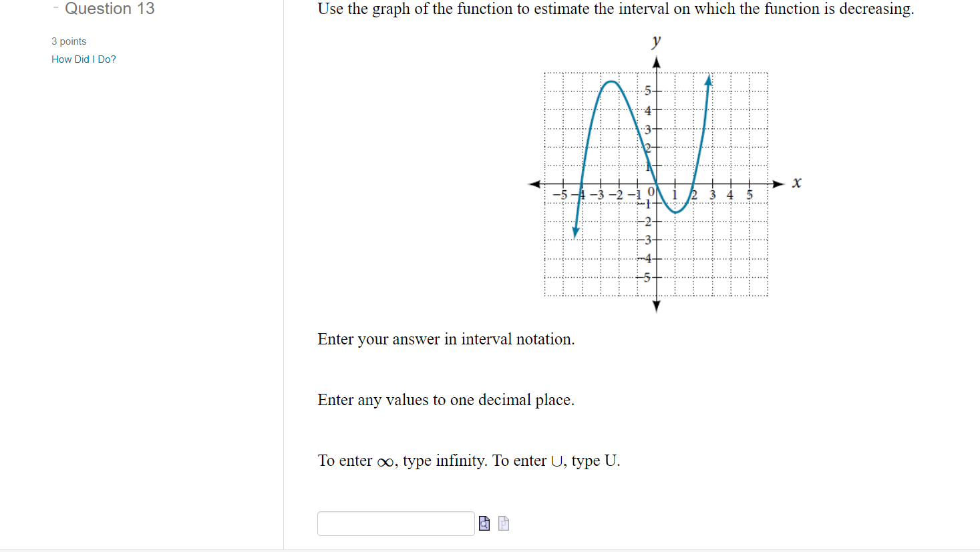
Task: Click inside the interval notation answer box
Action: (x=395, y=523)
